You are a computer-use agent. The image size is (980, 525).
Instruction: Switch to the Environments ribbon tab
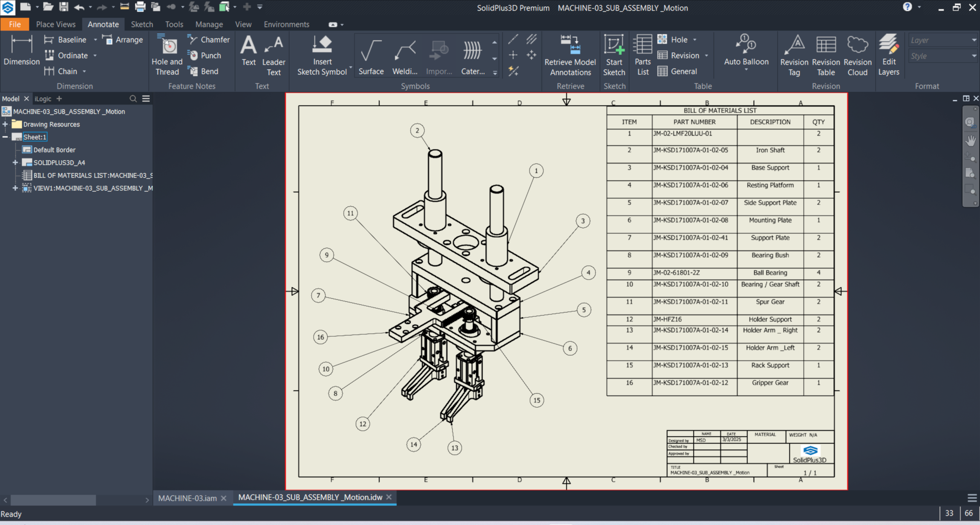click(x=286, y=25)
